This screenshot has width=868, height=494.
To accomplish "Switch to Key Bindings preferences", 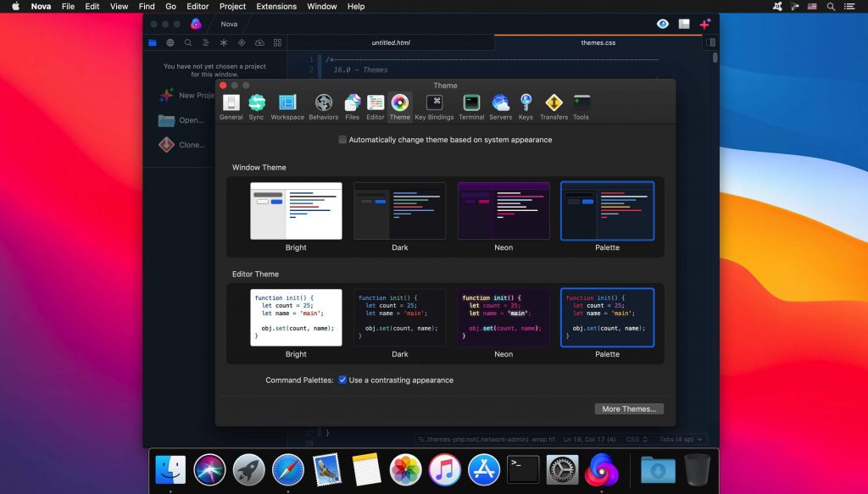I will coord(434,103).
